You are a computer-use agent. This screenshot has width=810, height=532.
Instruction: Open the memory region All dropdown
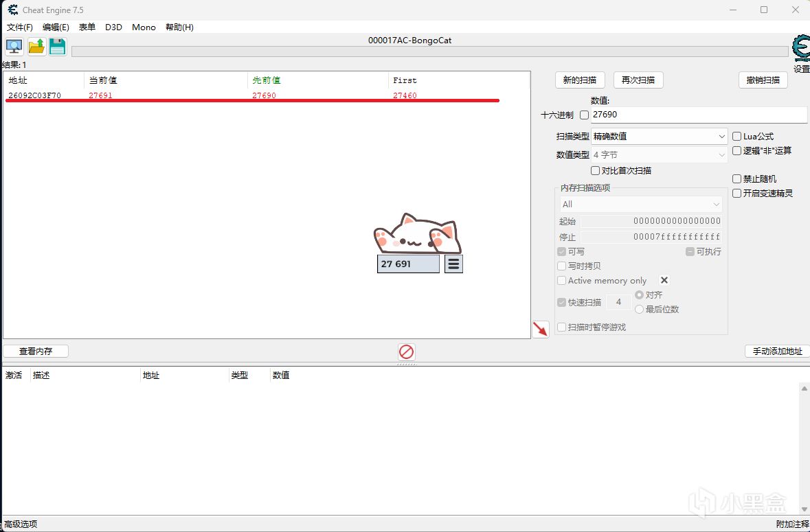[x=641, y=205]
